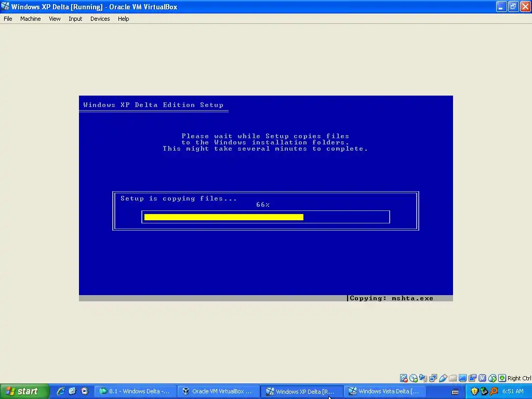The image size is (532, 399).
Task: Launch Outlook Express from Quick Launch
Action: pos(72,391)
